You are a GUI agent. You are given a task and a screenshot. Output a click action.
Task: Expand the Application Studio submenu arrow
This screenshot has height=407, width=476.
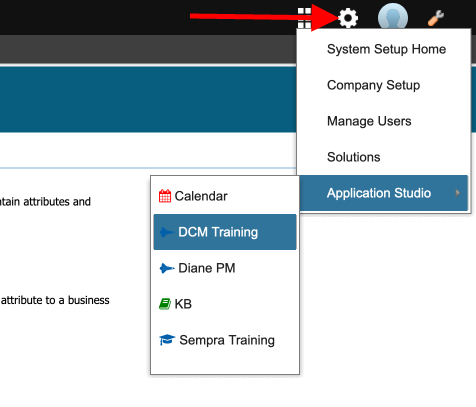(457, 193)
